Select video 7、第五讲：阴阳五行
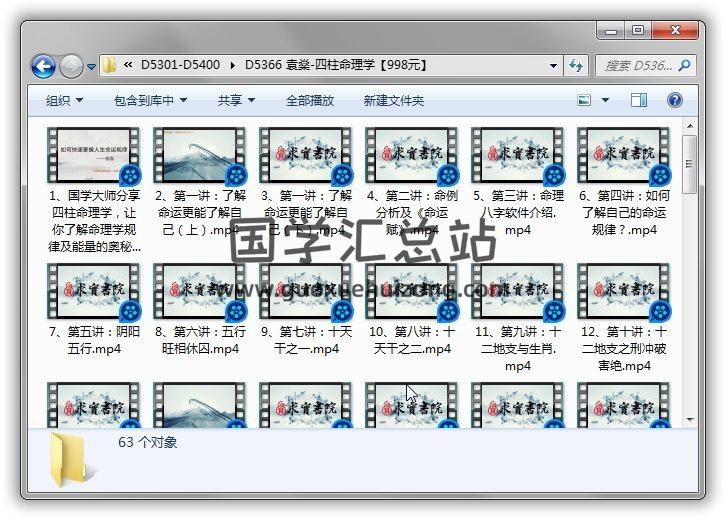This screenshot has height=520, width=726. pos(94,309)
